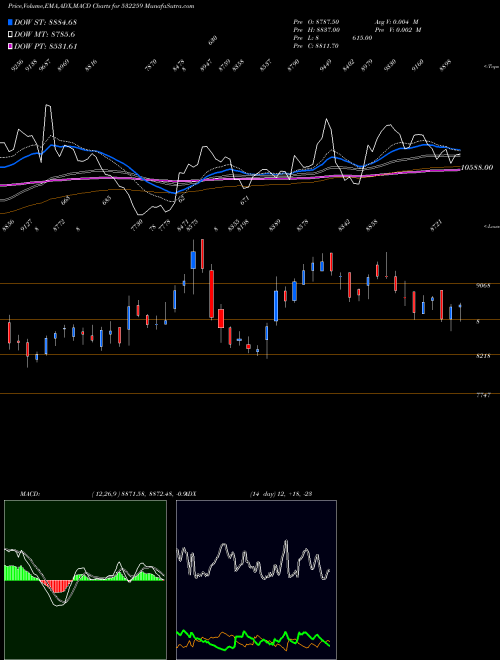The width and height of the screenshot is (500, 660).
Task: Click the '(14 day) 12, +18, -28' ADX values
Action: [x=280, y=494]
